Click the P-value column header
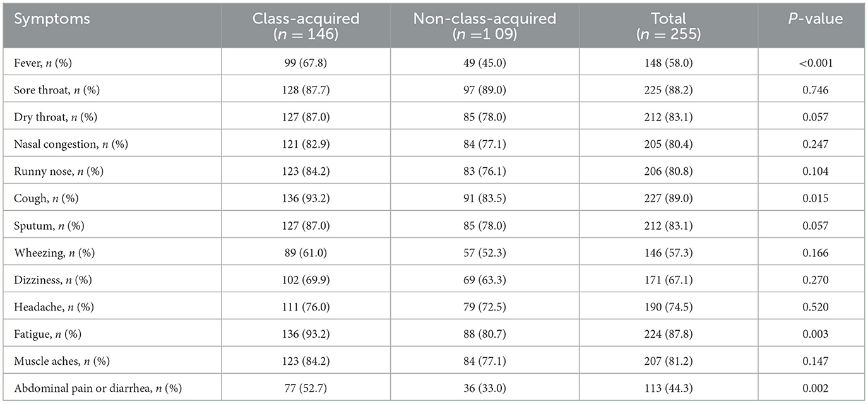868x404 pixels. (812, 19)
